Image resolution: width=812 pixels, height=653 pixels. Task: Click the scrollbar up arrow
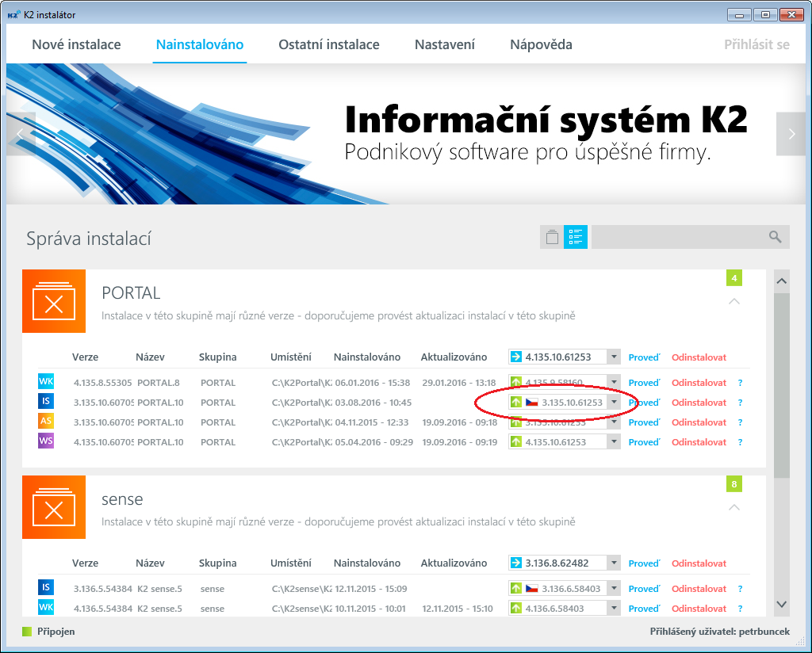click(x=781, y=281)
